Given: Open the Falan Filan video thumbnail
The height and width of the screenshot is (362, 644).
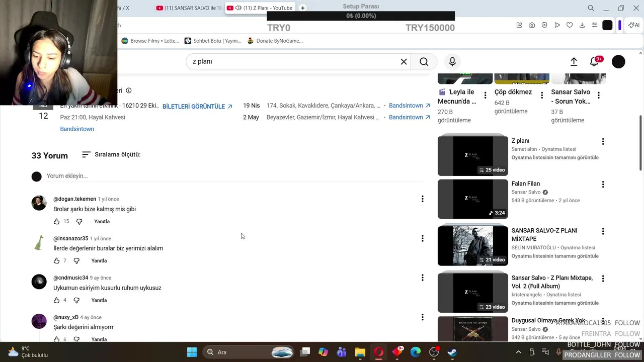Looking at the screenshot, I should 473,199.
